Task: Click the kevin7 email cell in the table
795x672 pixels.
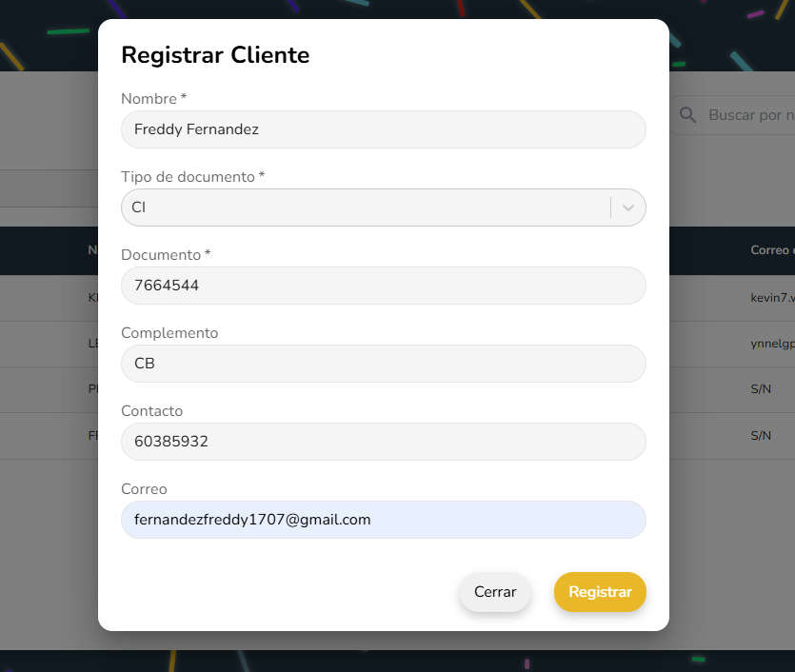Action: pos(772,298)
